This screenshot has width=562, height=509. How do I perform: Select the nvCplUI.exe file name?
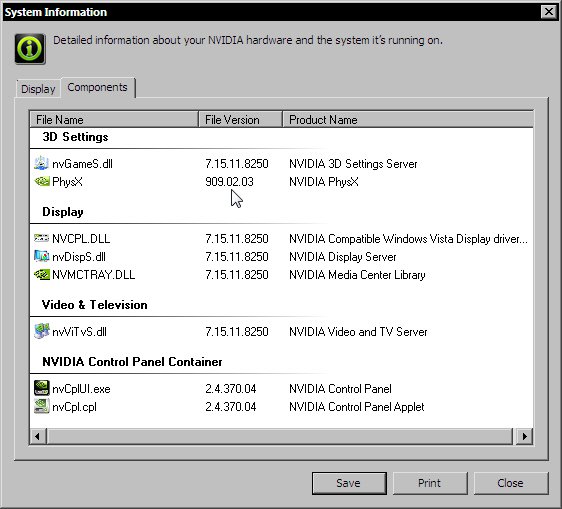pyautogui.click(x=81, y=389)
